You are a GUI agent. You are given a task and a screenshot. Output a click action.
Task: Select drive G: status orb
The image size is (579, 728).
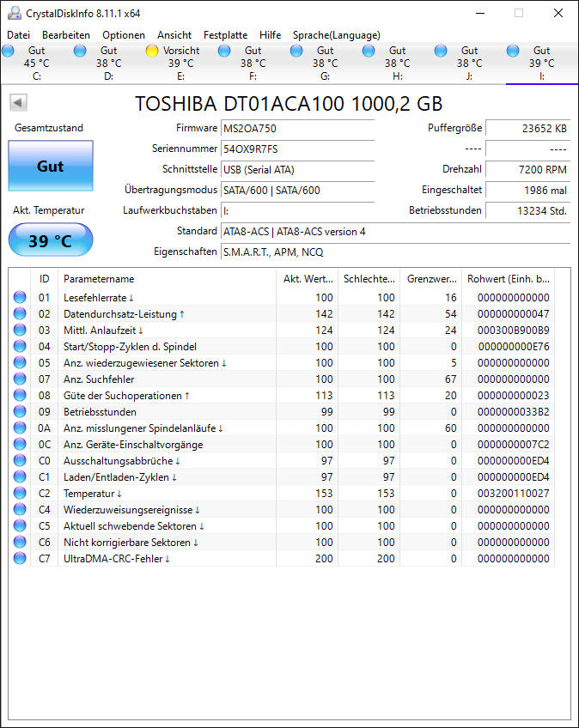point(296,51)
